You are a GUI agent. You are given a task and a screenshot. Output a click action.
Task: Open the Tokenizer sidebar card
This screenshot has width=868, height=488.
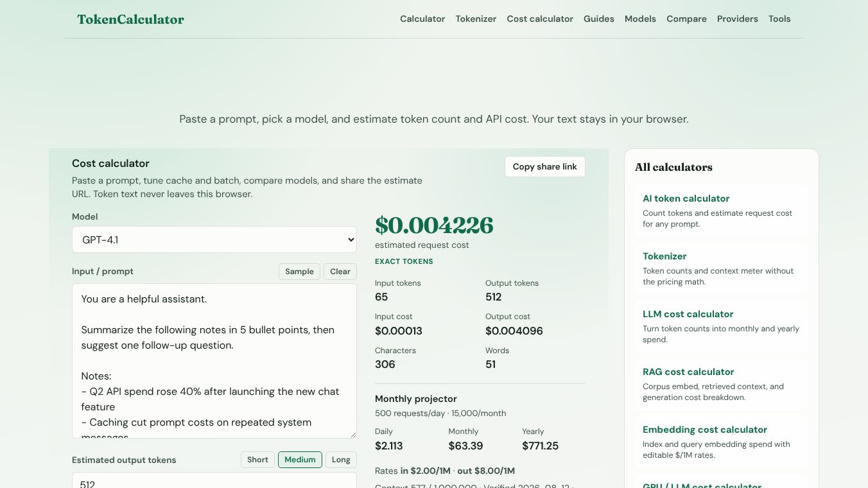pos(722,268)
